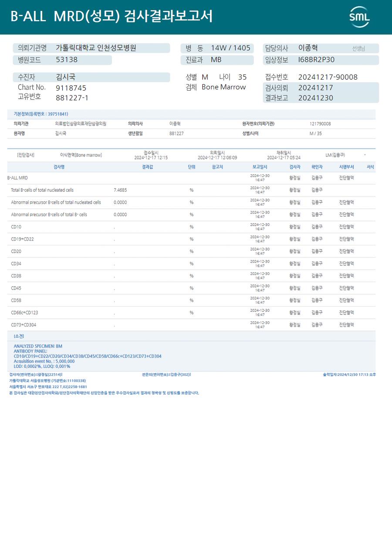Click the 임상정보 value I68BR2P30
Viewport: 392px width, 554px height.
(x=317, y=60)
